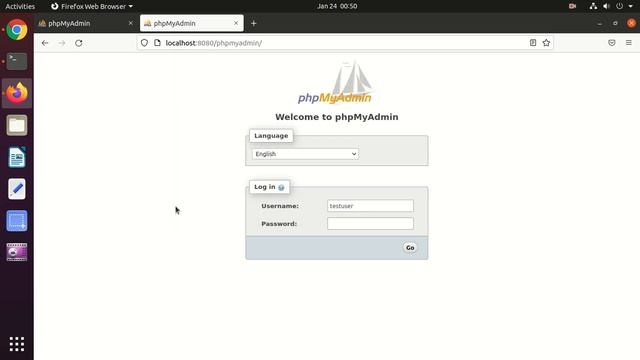Open Firefox hamburger application menu
Screen dimensions: 640x360
click(629, 43)
